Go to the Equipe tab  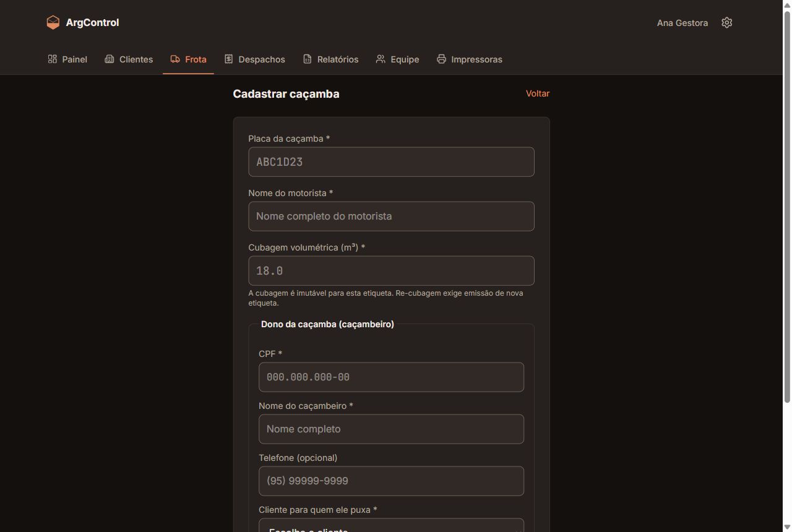397,59
